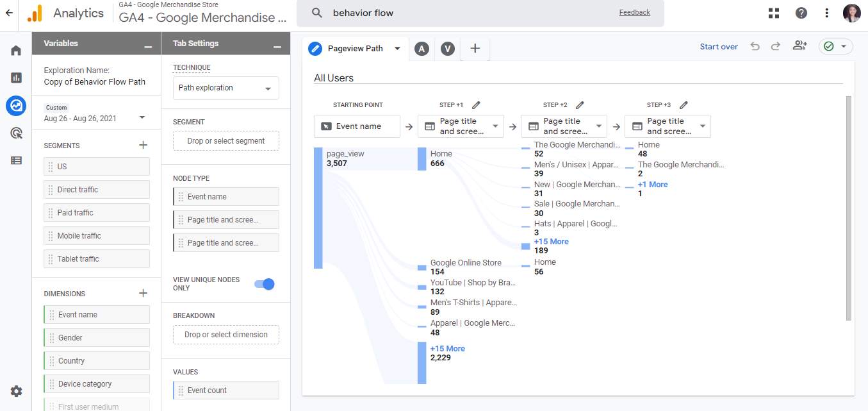Click the undo arrow in the exploration toolbar
Image resolution: width=868 pixels, height=411 pixels.
(x=755, y=46)
